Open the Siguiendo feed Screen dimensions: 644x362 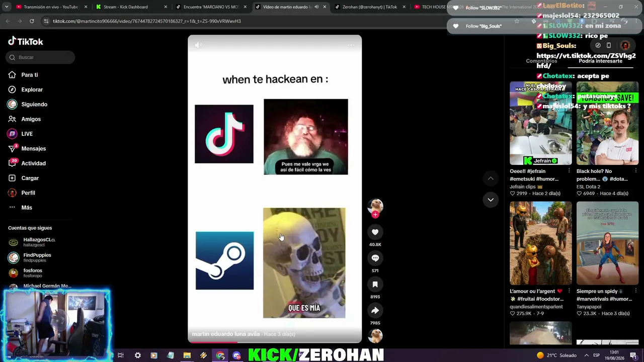27,104
